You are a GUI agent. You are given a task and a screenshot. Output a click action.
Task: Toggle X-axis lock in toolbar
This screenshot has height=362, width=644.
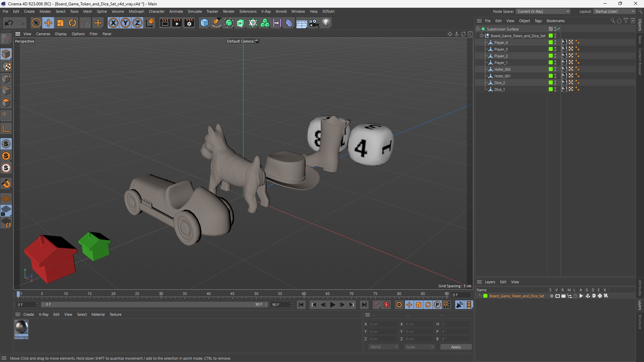click(x=113, y=23)
